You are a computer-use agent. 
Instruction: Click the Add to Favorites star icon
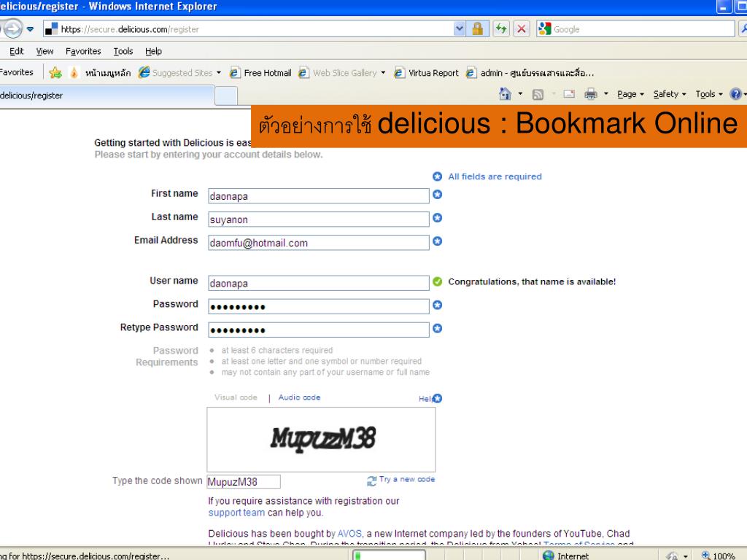55,72
